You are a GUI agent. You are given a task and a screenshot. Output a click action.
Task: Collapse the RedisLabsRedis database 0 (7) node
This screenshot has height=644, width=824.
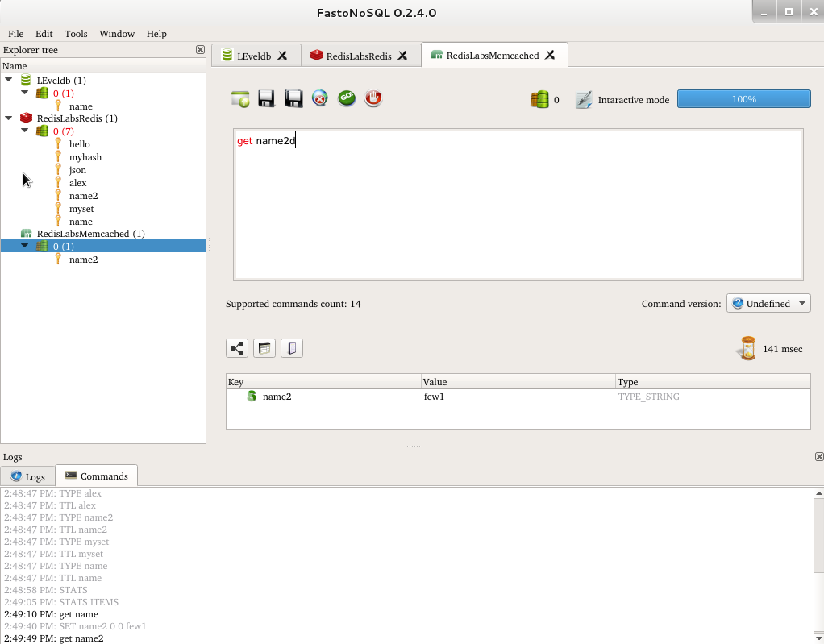[x=25, y=131]
